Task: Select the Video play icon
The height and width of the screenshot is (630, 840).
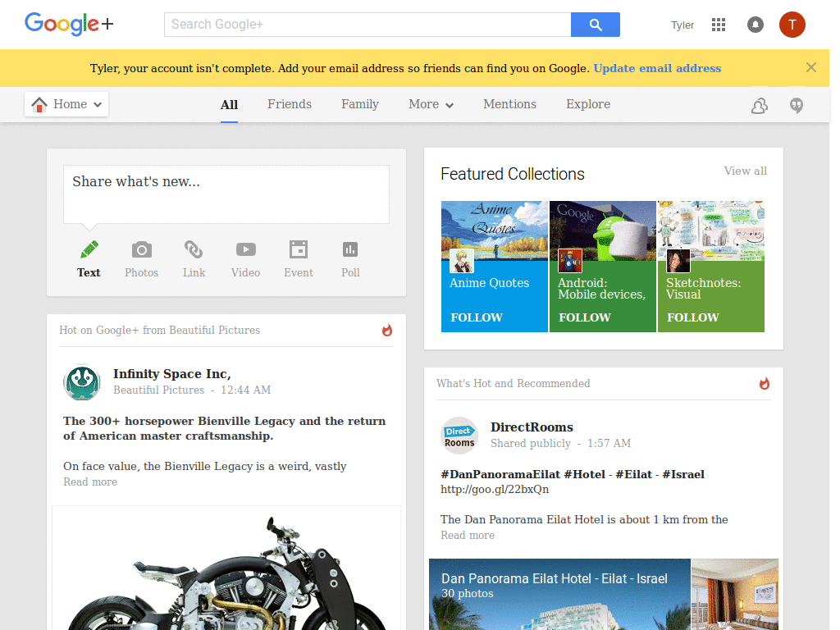Action: coord(246,249)
